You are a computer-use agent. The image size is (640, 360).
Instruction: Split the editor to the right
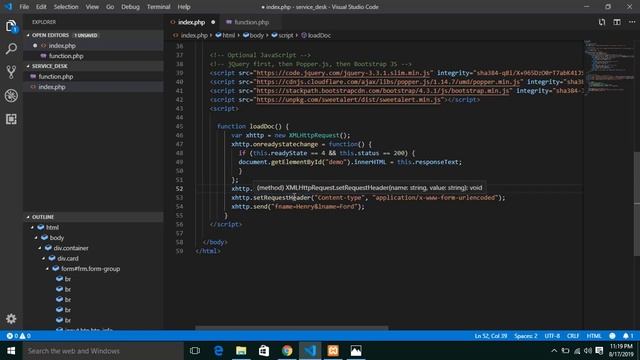pyautogui.click(x=617, y=22)
